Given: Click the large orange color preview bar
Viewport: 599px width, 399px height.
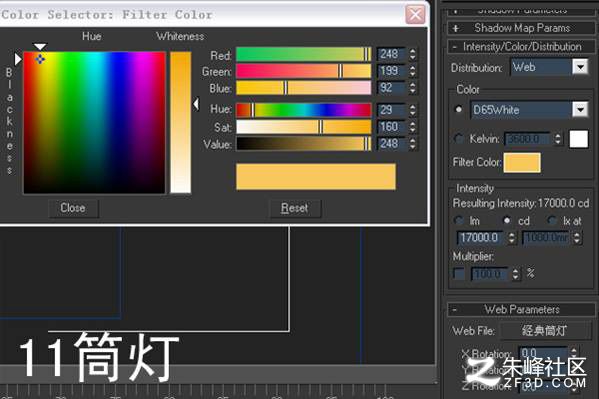Looking at the screenshot, I should click(316, 177).
